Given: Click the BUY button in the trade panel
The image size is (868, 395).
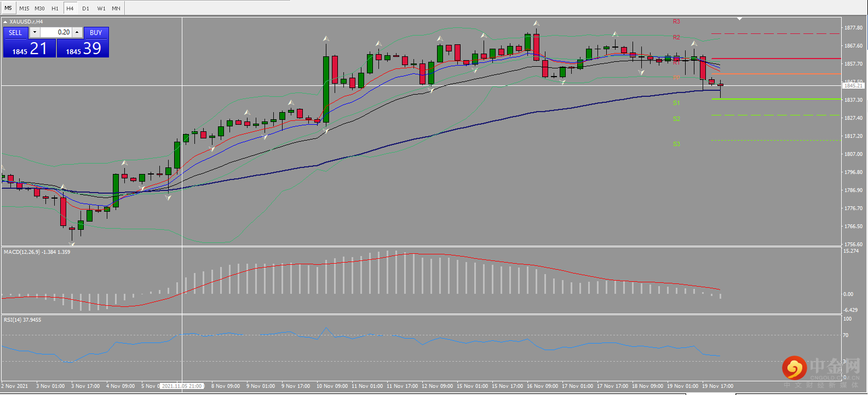Looking at the screenshot, I should pyautogui.click(x=96, y=33).
